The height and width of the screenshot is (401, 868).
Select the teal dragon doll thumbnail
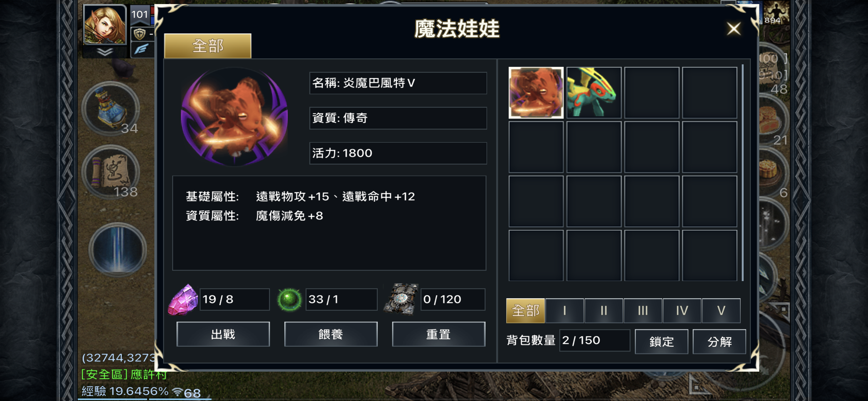pyautogui.click(x=594, y=92)
